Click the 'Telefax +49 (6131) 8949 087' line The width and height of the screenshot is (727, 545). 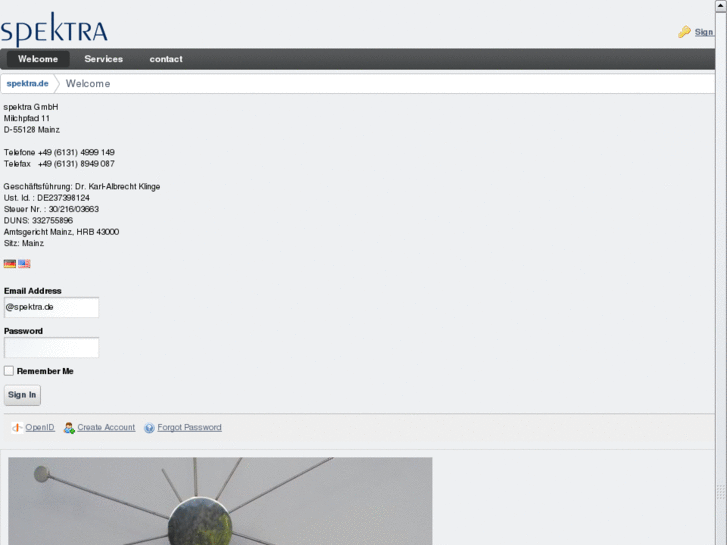[x=59, y=164]
